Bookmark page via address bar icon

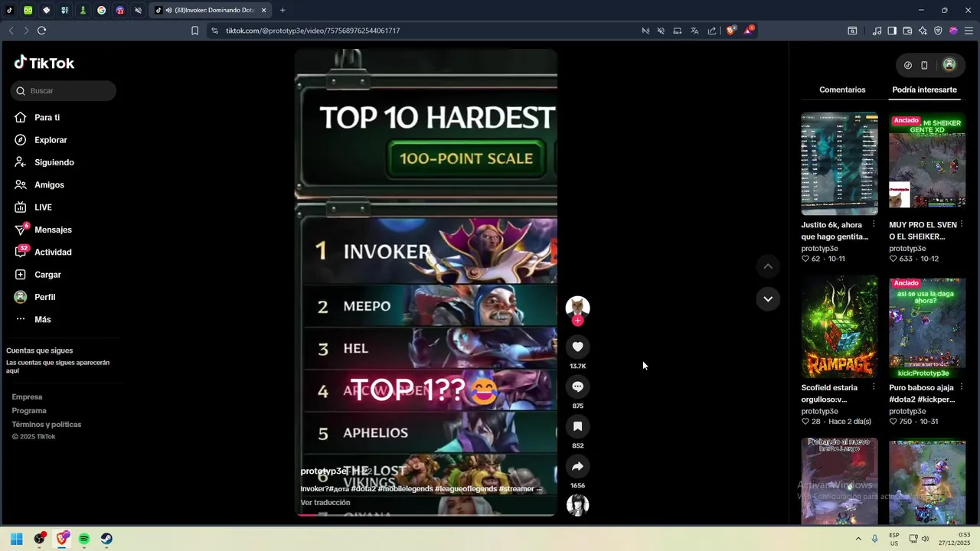(x=194, y=31)
